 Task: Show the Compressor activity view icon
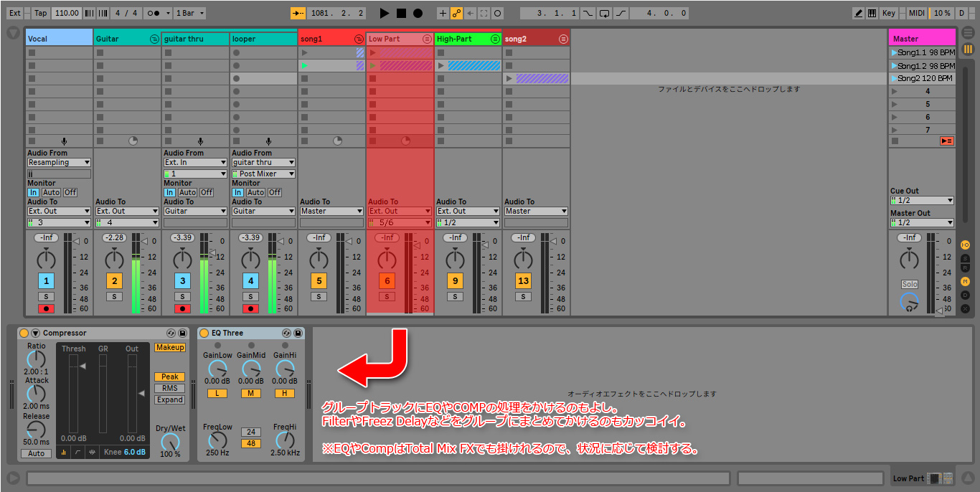(x=93, y=452)
